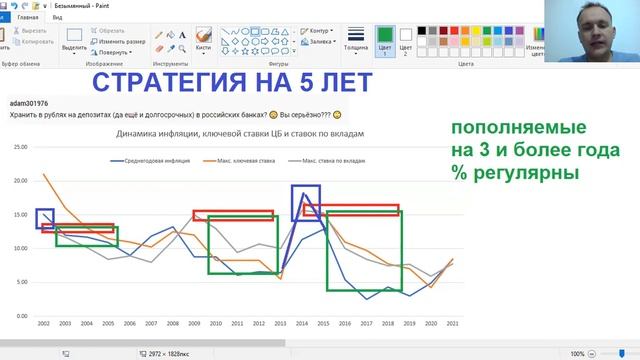Click the presenter webcam video overlay
This screenshot has height=360, width=640.
tap(592, 31)
